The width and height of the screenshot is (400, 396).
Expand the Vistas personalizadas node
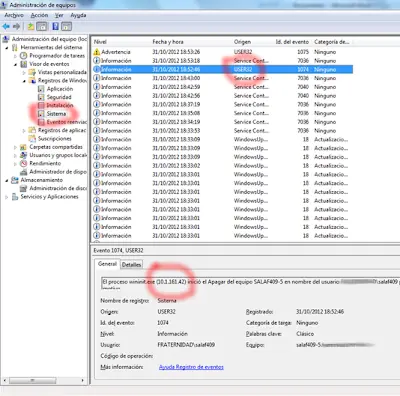pyautogui.click(x=24, y=72)
